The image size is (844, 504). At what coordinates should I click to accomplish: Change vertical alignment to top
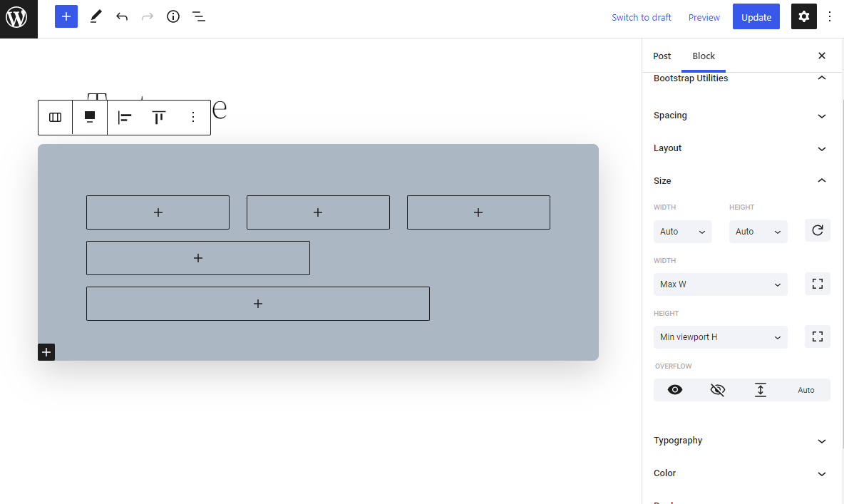159,118
